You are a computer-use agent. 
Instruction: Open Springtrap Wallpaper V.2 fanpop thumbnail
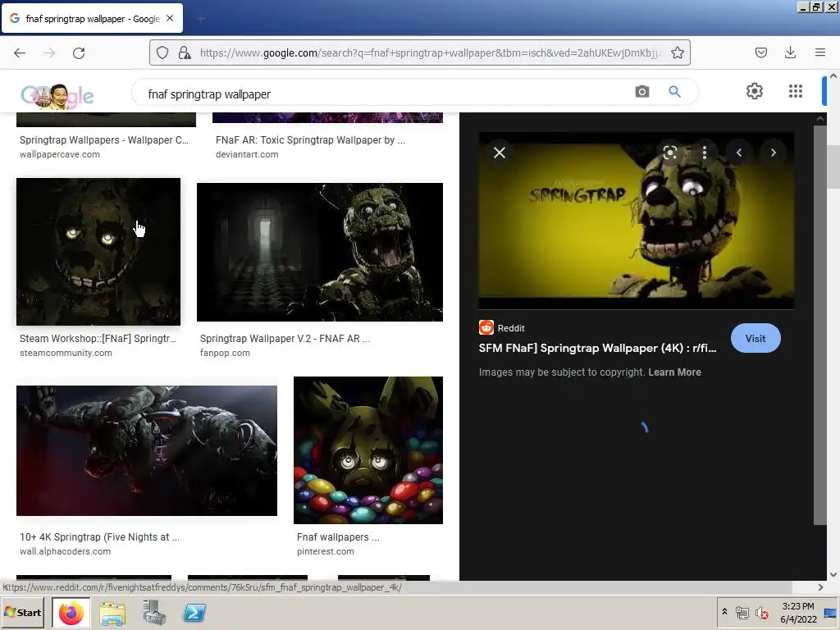click(x=320, y=253)
